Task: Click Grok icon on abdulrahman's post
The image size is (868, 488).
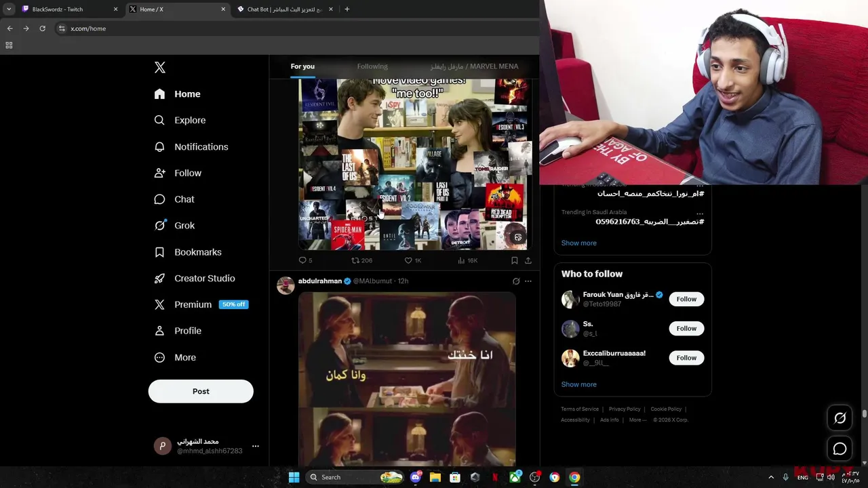Action: click(516, 281)
